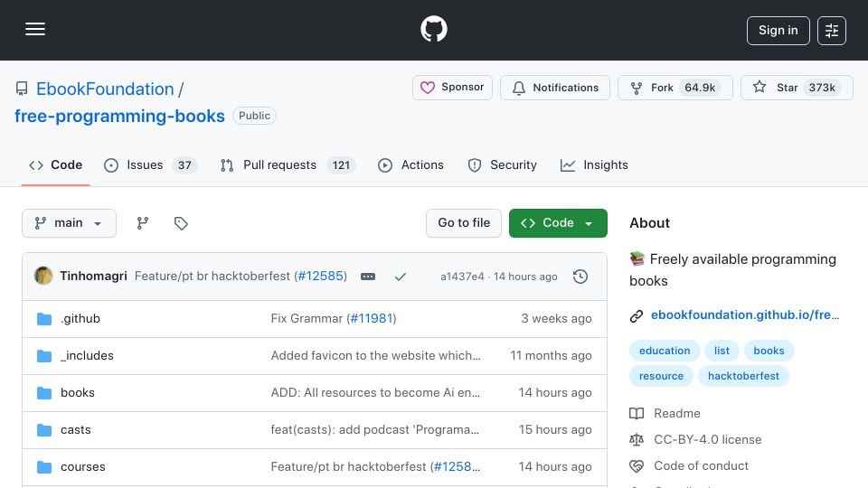Image resolution: width=868 pixels, height=488 pixels.
Task: Click the Pull requests count badge 121
Action: [x=341, y=164]
